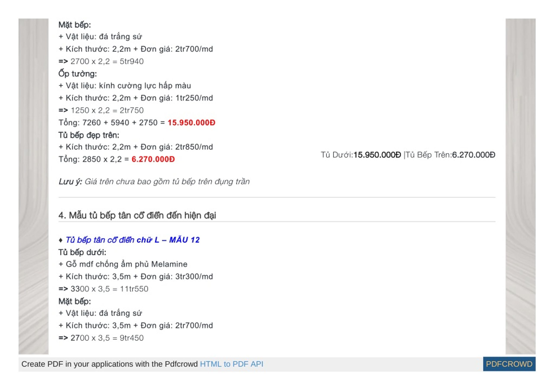The width and height of the screenshot is (554, 392).
Task: Click the Tủ Dưới 15.950.000Đ caption
Action: coord(360,155)
